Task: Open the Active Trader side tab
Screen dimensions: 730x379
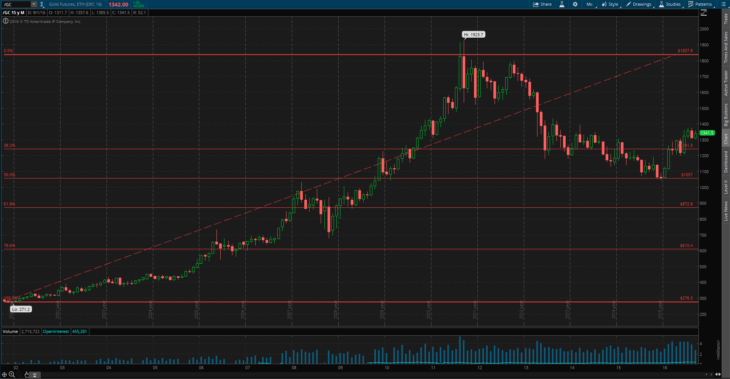Action: point(725,83)
